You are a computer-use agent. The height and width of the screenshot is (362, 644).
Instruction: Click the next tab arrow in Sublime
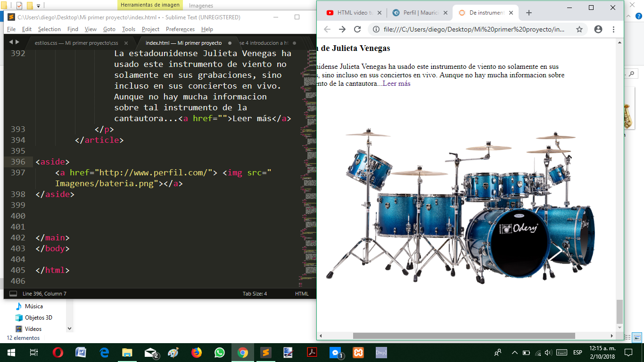(x=17, y=42)
